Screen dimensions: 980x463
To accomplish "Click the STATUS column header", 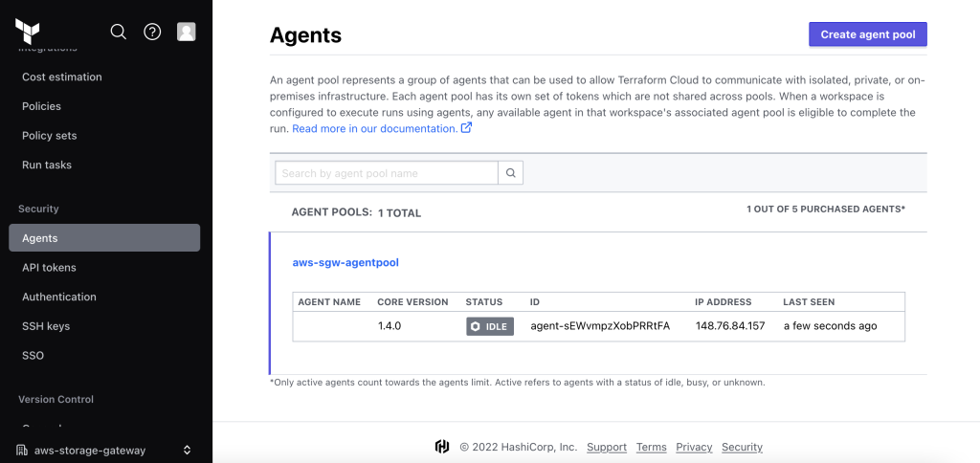I will tap(483, 301).
